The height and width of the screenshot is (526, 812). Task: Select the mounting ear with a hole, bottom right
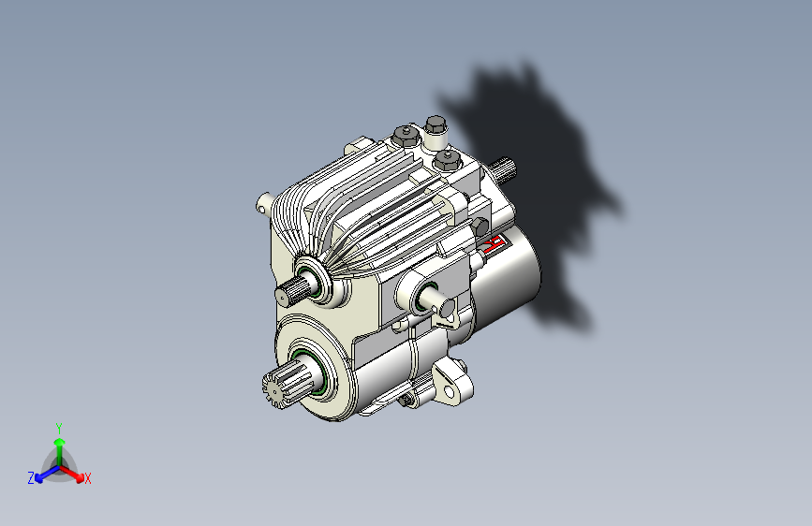click(453, 384)
